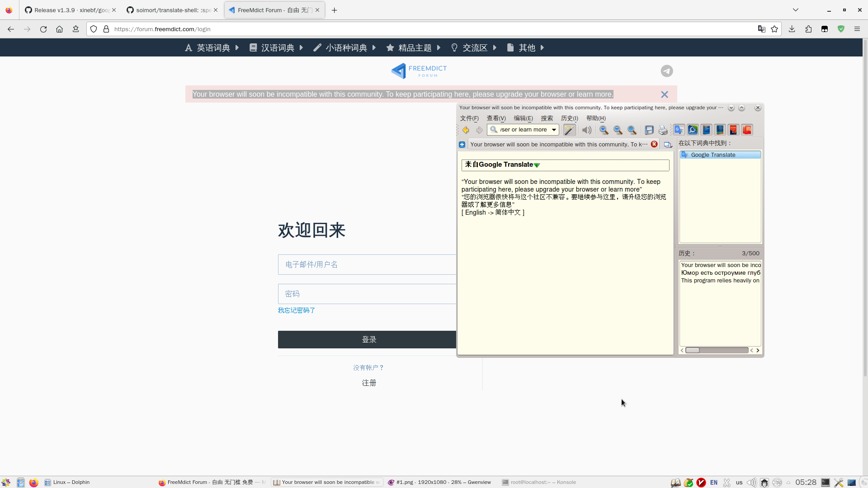Screen dimensions: 868x488
Task: Open the 搜索 menu in GoldenDict
Action: [547, 118]
